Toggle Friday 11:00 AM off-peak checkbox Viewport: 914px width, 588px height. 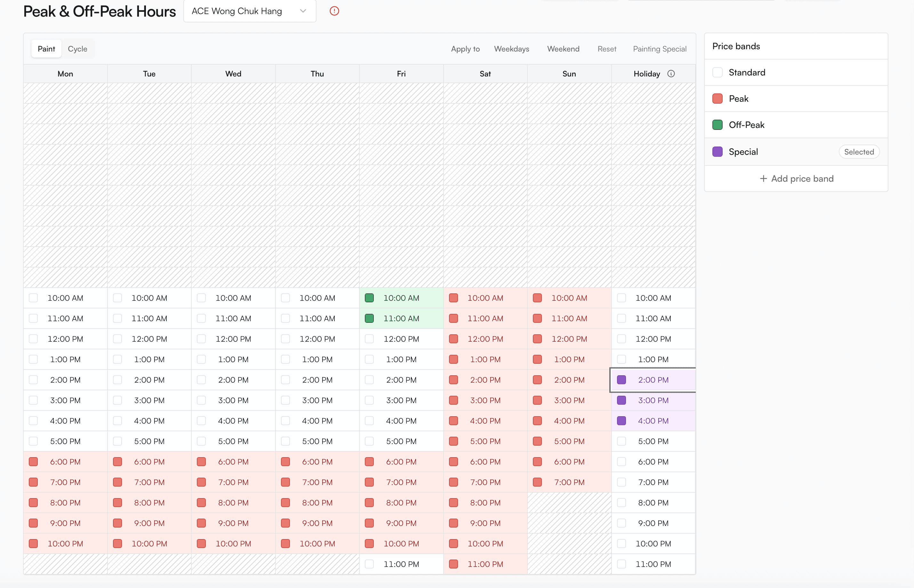[369, 318]
